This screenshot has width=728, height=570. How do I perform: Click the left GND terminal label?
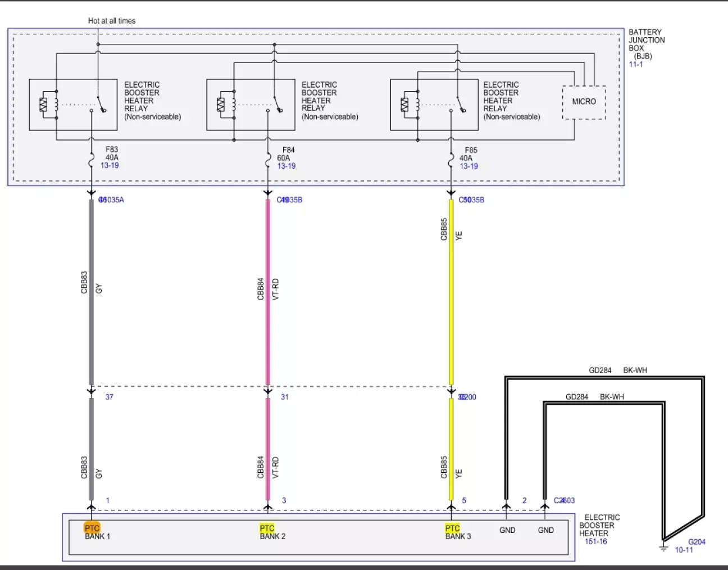507,530
